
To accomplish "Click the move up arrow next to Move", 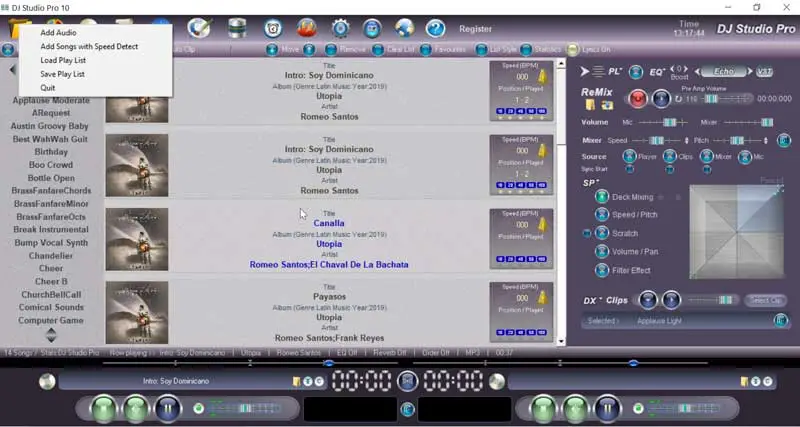I will click(309, 49).
